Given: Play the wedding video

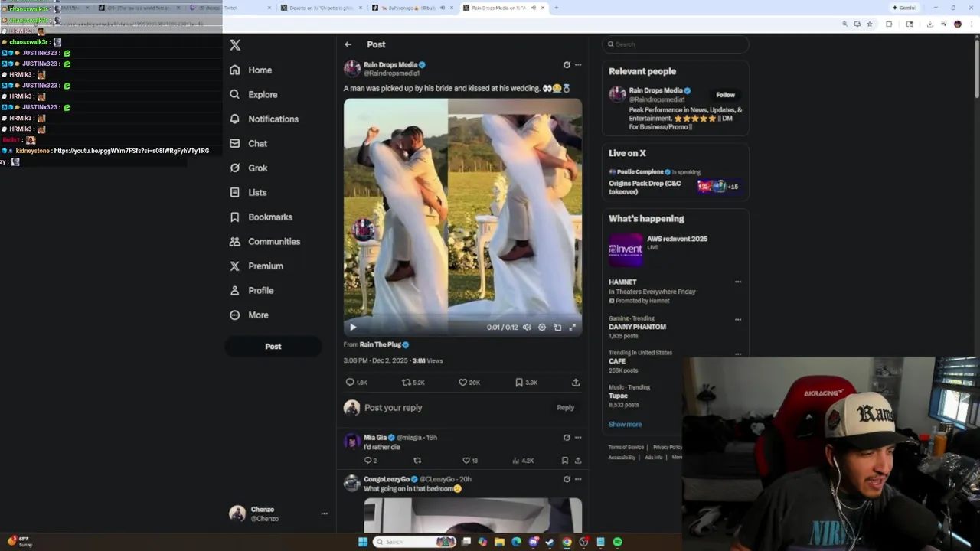Looking at the screenshot, I should click(x=353, y=327).
